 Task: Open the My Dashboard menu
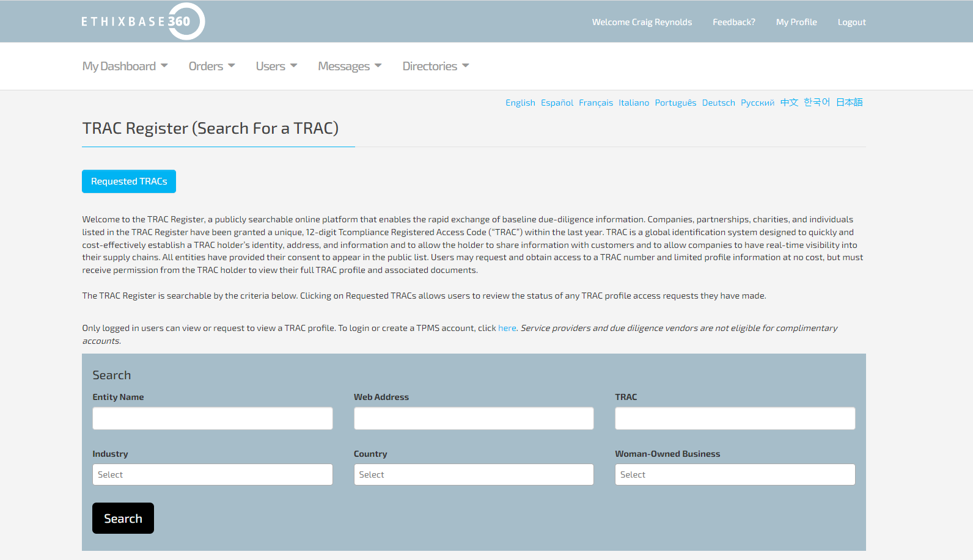click(125, 66)
